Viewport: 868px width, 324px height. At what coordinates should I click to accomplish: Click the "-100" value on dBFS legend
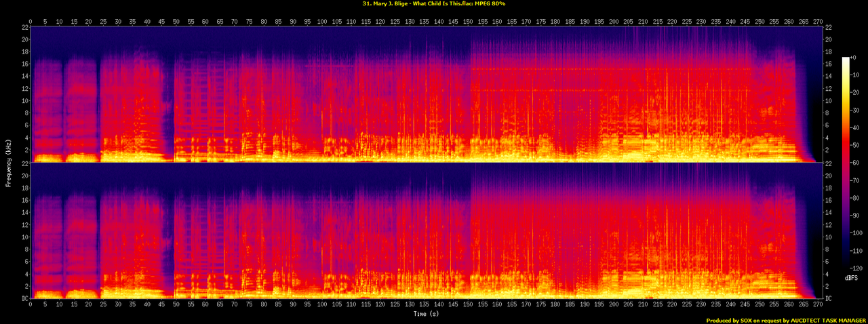pos(856,233)
